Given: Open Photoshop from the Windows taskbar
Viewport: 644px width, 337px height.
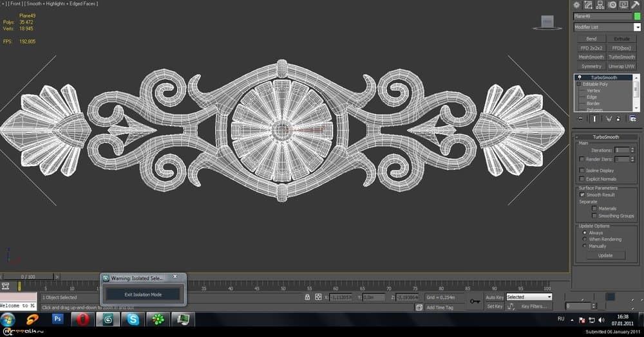Looking at the screenshot, I should (x=58, y=319).
